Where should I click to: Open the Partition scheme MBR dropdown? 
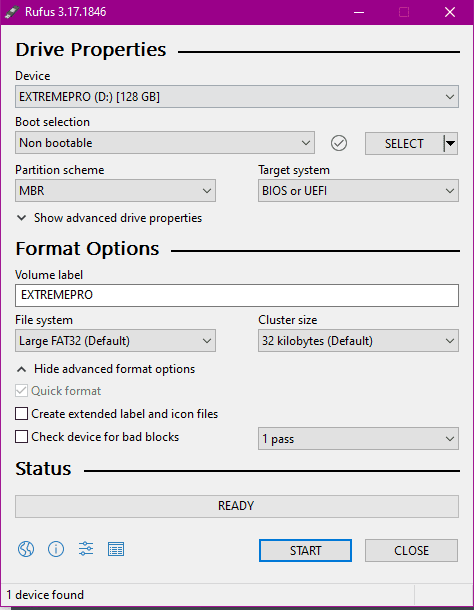click(x=115, y=191)
